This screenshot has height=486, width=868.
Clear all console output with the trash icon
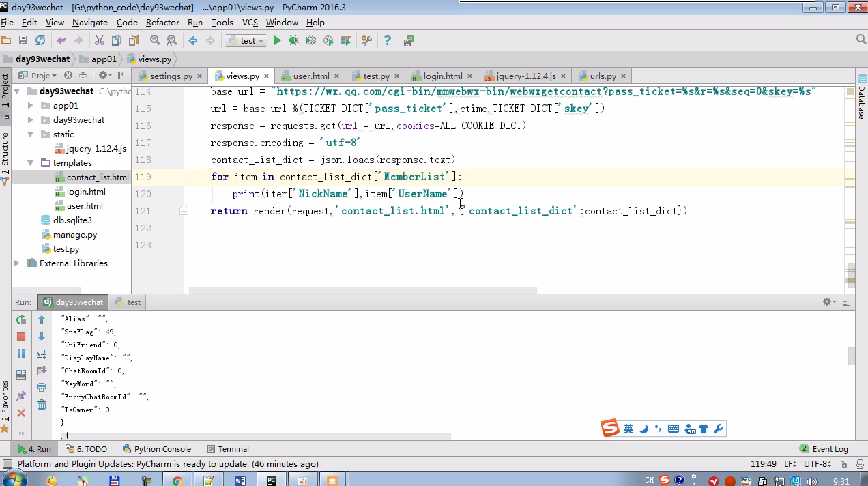[x=42, y=405]
